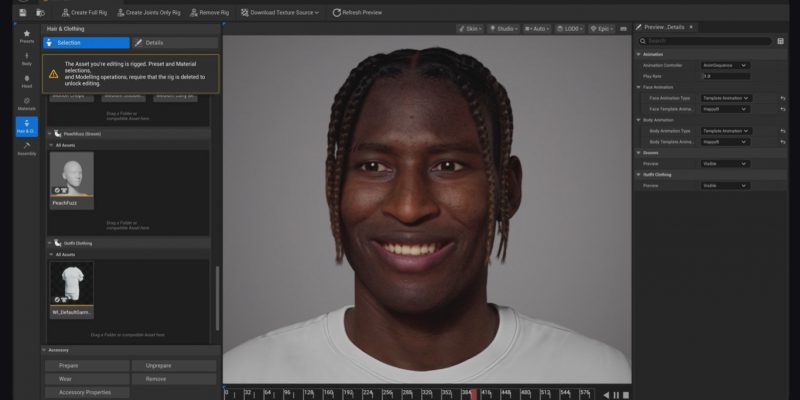Open the Body Template Animation dropdown
The width and height of the screenshot is (800, 400).
click(725, 142)
